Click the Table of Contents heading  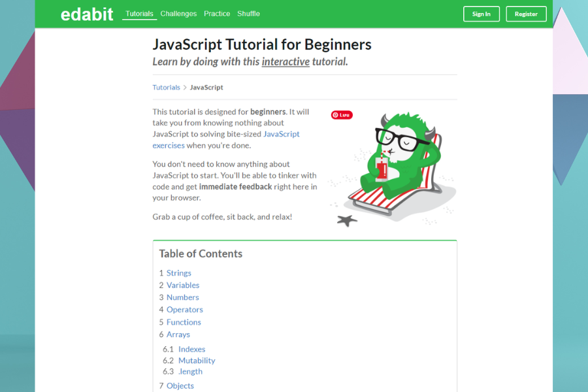point(201,253)
